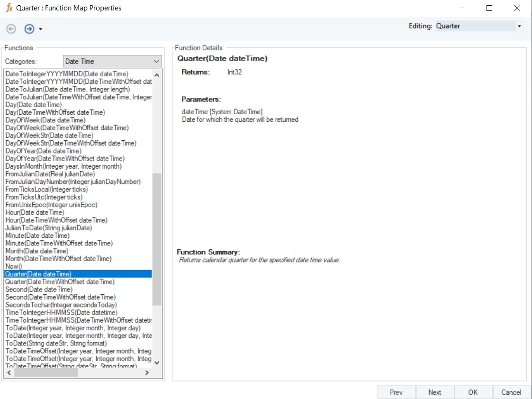Click the Prev button
Image resolution: width=532 pixels, height=399 pixels.
pos(397,392)
